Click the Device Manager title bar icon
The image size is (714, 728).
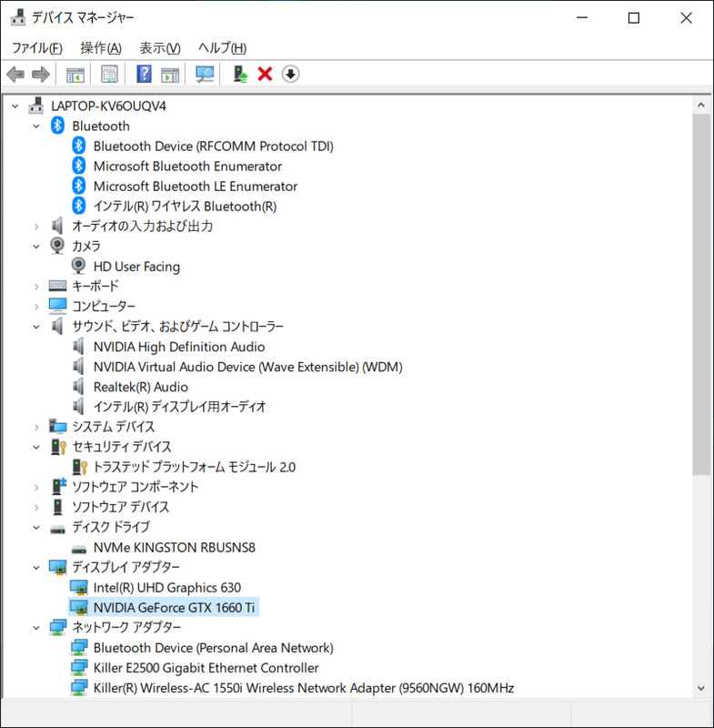18,17
